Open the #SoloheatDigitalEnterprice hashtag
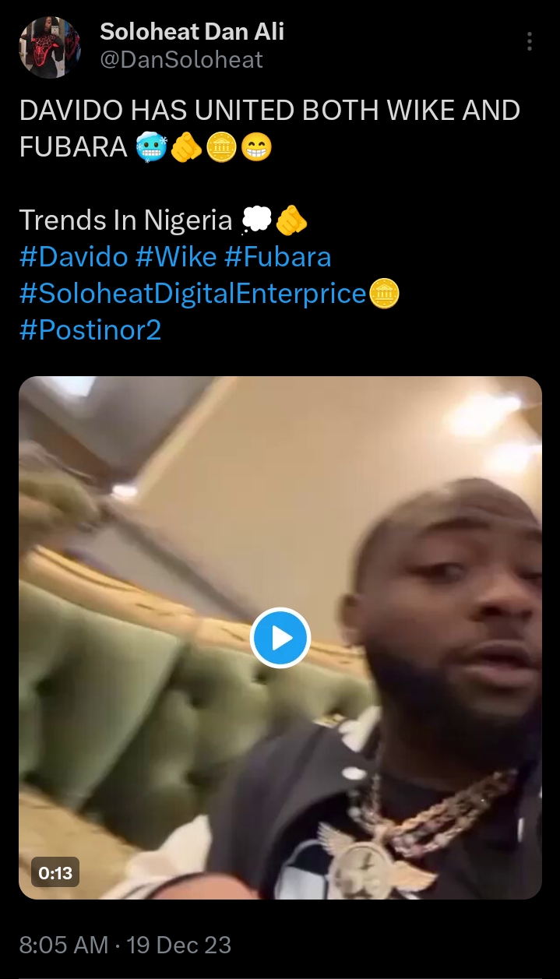560x979 pixels. pyautogui.click(x=192, y=294)
